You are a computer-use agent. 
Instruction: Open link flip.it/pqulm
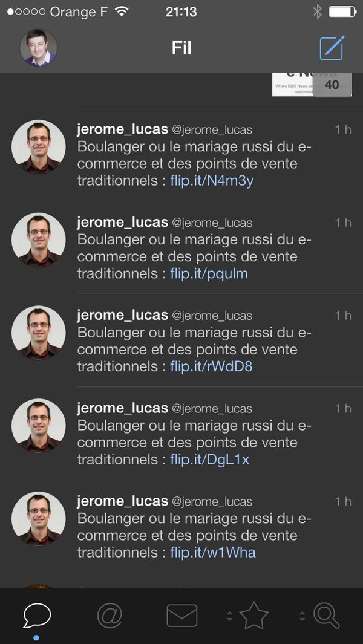(x=209, y=273)
